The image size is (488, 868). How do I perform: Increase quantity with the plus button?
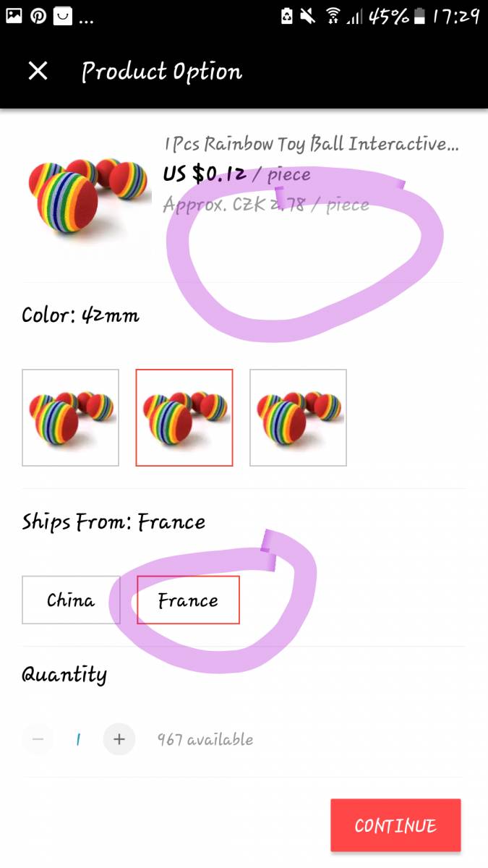119,739
